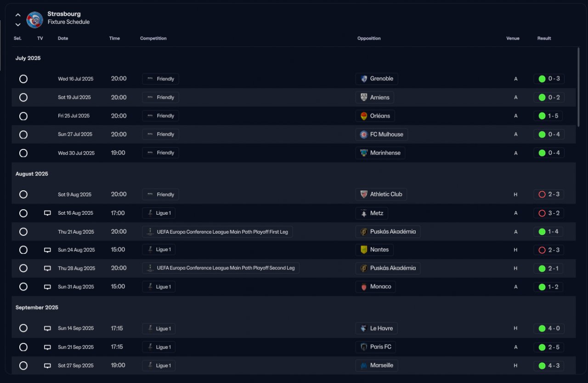Click the date text "Sun 24 Aug 2025"

click(x=76, y=250)
